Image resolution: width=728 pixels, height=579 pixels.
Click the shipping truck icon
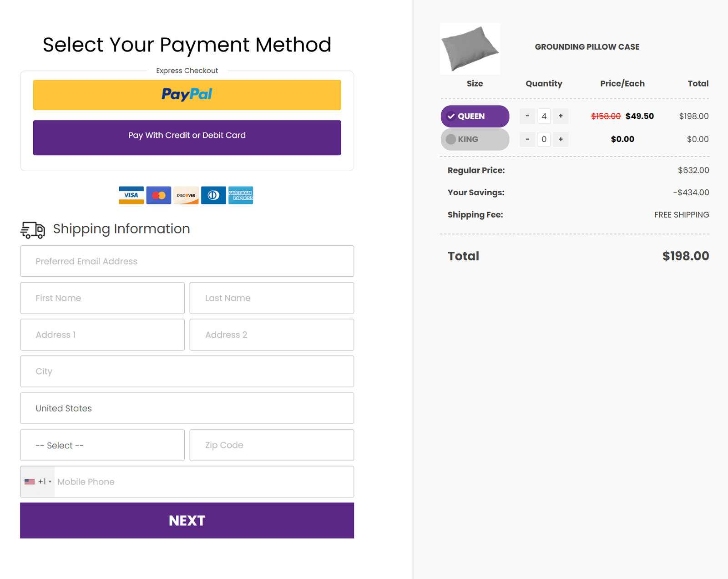click(33, 230)
